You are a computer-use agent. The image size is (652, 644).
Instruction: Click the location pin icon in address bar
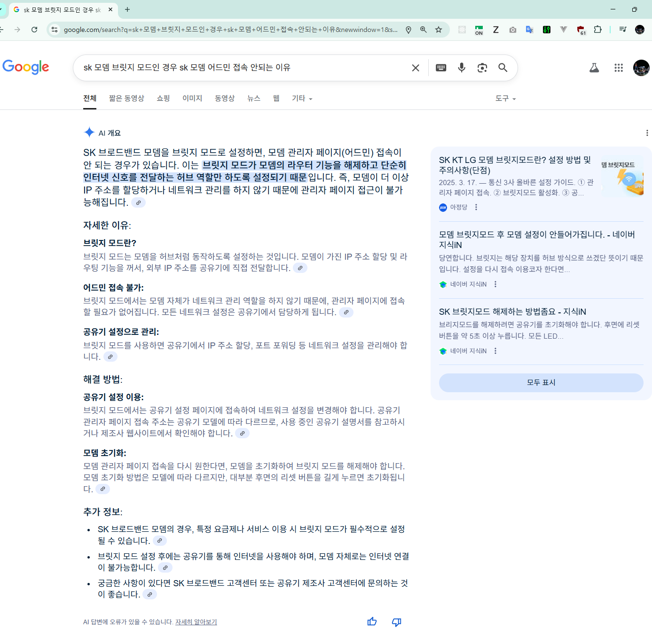(408, 30)
